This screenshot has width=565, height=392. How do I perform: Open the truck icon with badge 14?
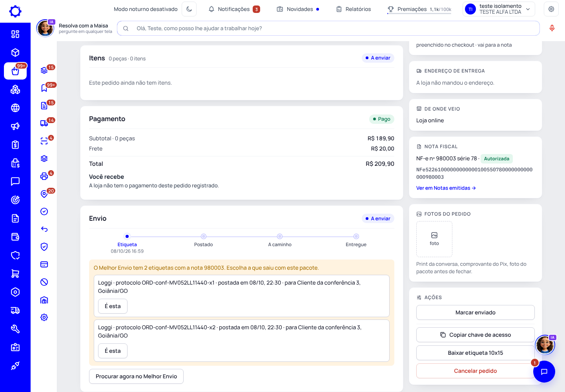point(44,123)
